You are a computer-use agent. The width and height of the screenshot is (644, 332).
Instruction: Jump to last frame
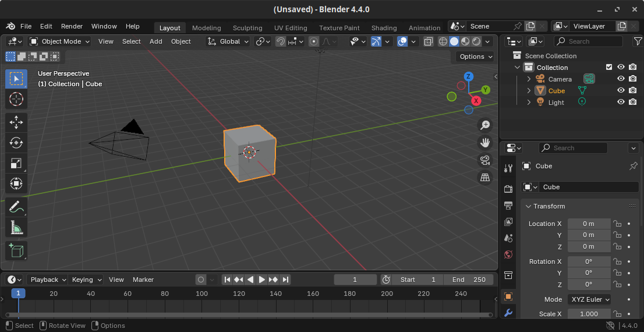click(286, 280)
